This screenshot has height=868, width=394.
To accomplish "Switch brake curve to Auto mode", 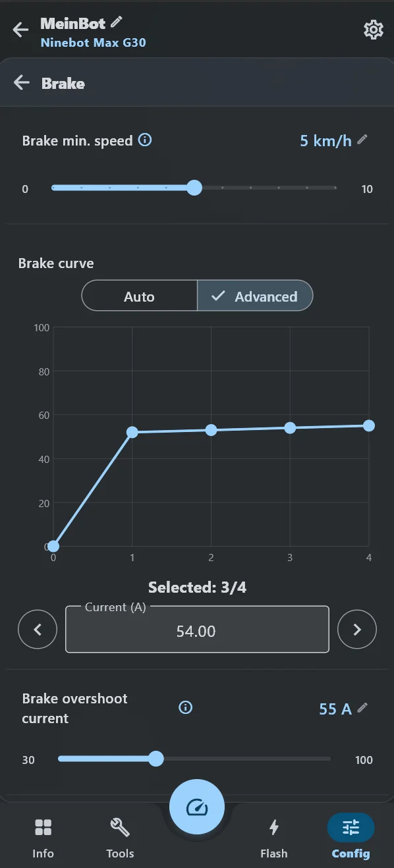I will [x=139, y=296].
